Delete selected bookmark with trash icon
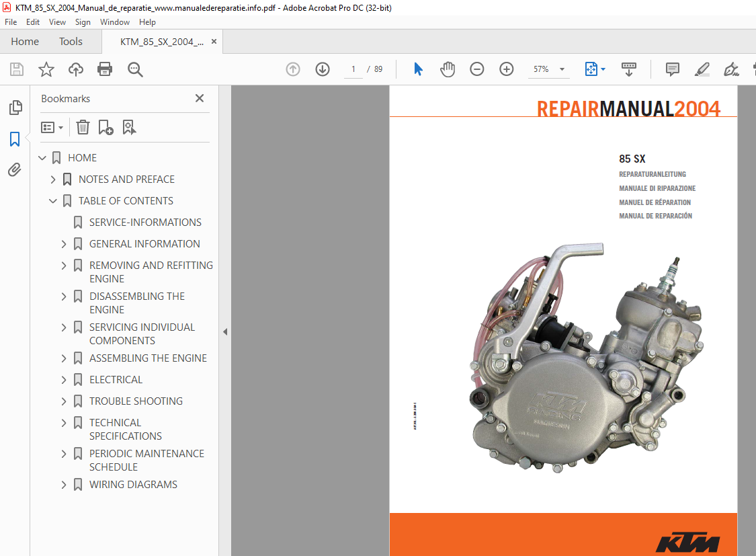Screen dimensions: 756x556 tap(83, 127)
